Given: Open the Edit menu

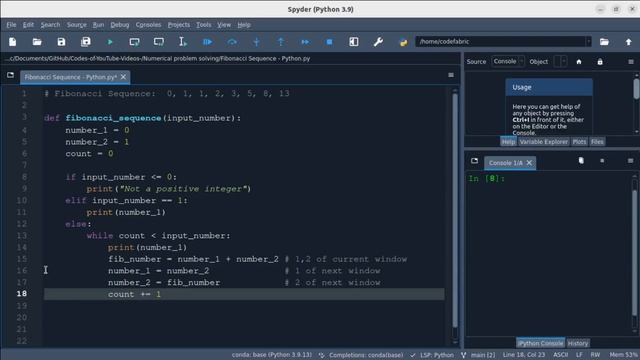Looking at the screenshot, I should (x=28, y=25).
